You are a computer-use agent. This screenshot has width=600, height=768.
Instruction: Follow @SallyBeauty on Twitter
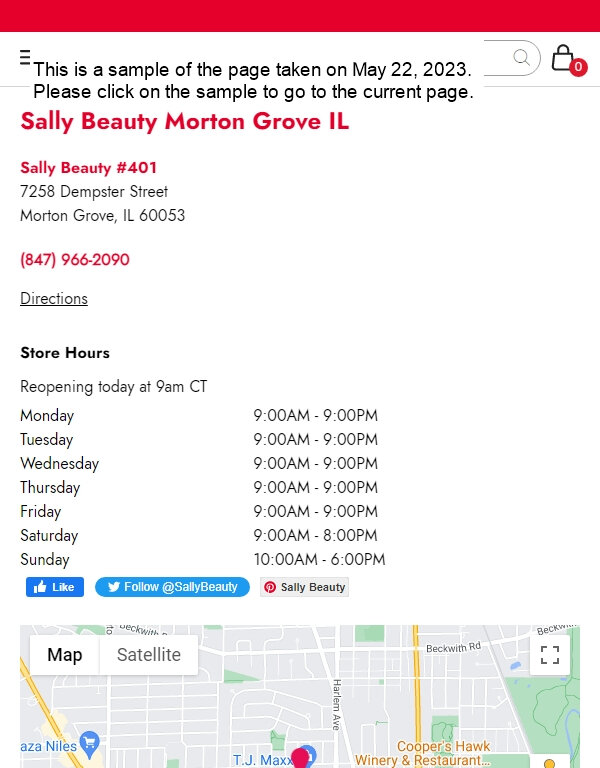coord(172,587)
